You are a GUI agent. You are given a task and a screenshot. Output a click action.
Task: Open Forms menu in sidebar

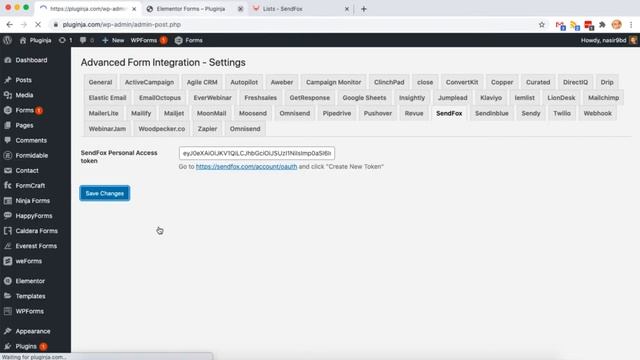click(24, 110)
